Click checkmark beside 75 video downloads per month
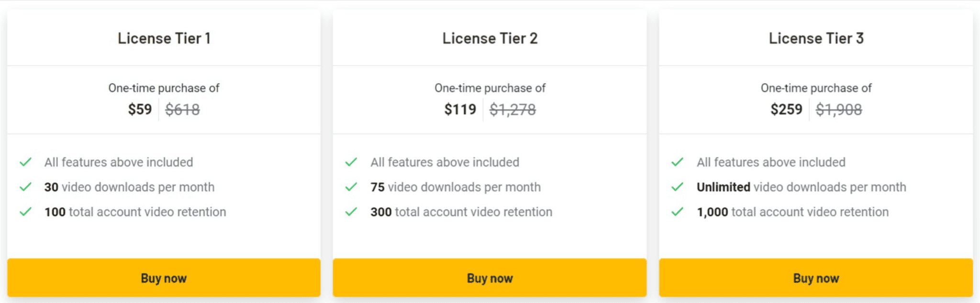The height and width of the screenshot is (303, 980). coord(351,187)
